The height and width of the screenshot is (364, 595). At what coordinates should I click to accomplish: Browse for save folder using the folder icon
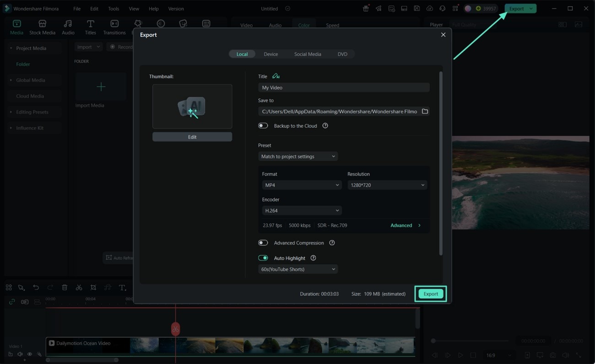[x=425, y=111]
